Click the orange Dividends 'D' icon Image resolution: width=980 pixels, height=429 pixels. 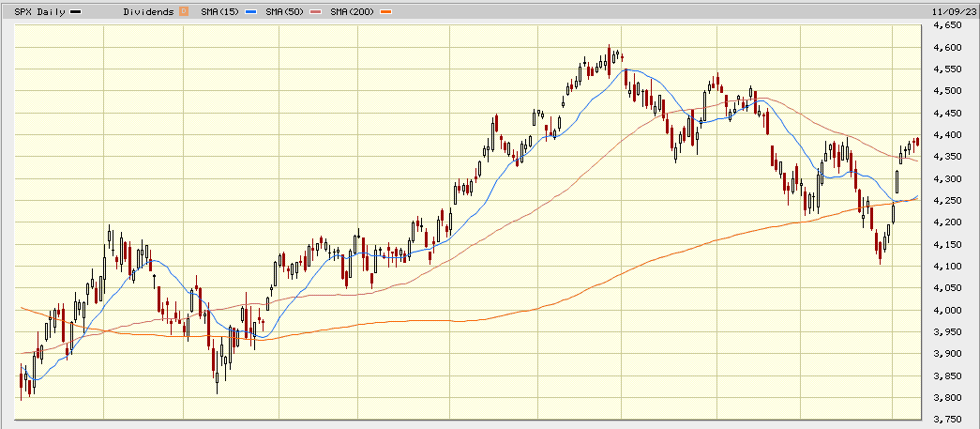point(184,10)
